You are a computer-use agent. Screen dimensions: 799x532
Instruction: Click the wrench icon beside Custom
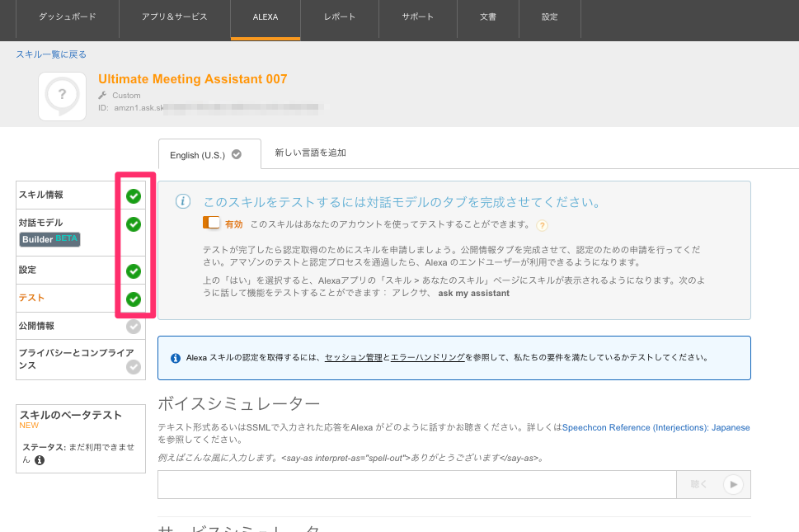[x=102, y=96]
